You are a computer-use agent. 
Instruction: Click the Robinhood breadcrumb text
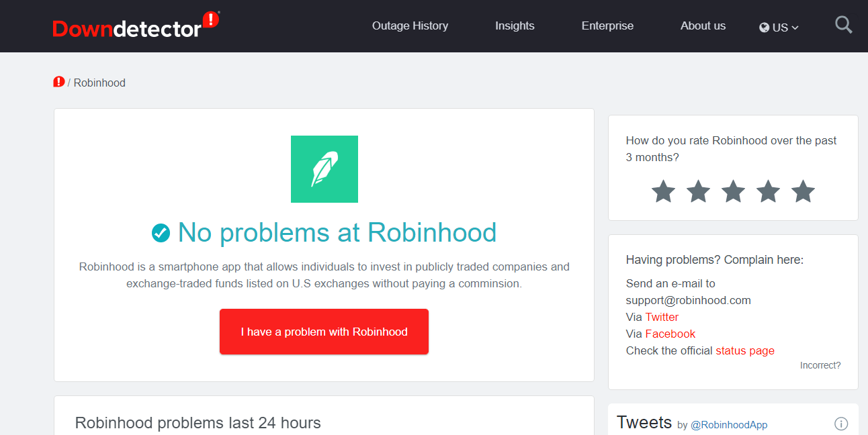coord(99,83)
